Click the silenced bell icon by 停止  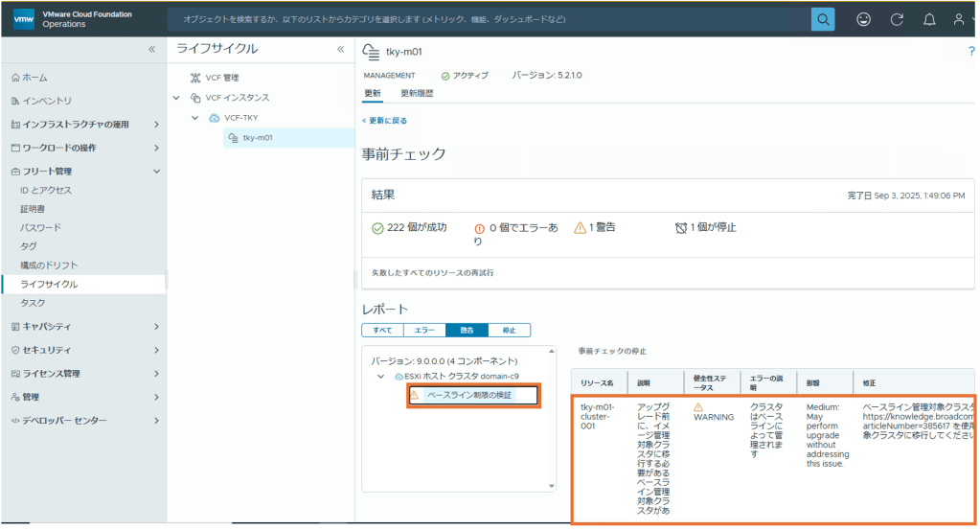681,228
